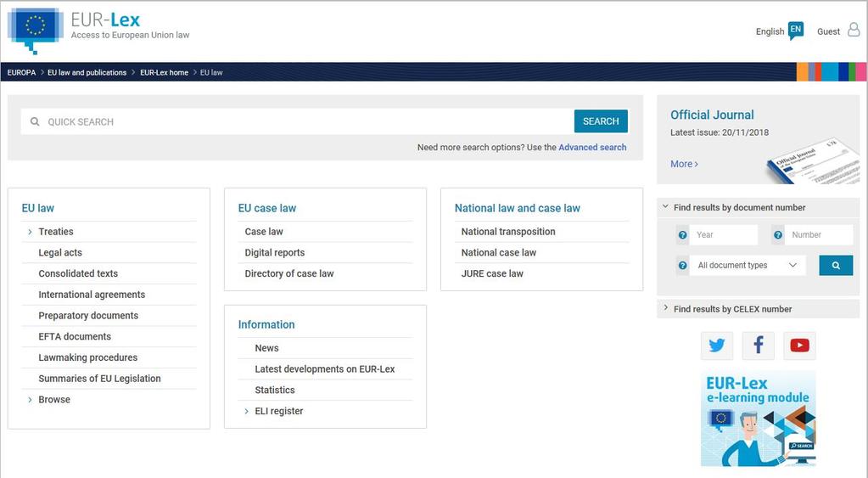Click in the Number input field
This screenshot has height=478, width=868.
coord(820,235)
